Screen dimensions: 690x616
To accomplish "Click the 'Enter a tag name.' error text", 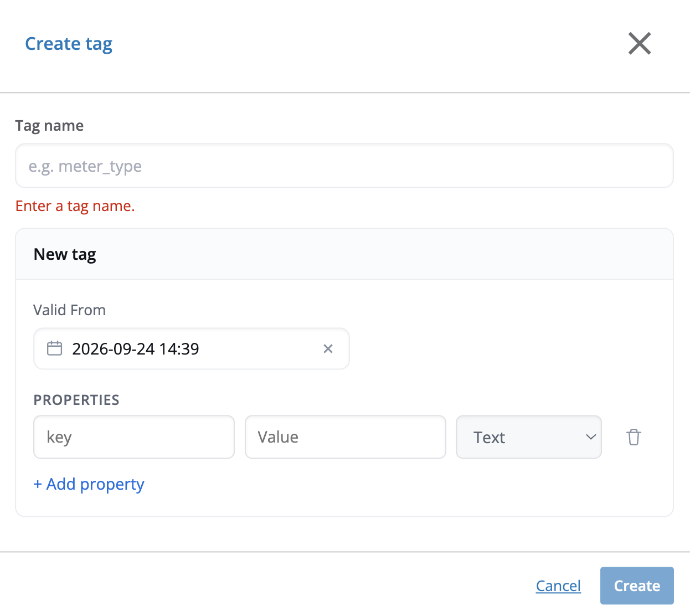I will [x=75, y=206].
